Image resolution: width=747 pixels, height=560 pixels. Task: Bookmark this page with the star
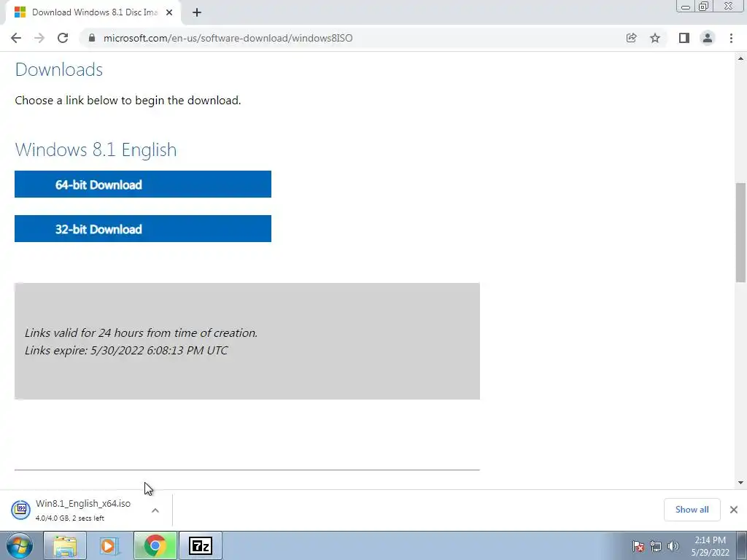(655, 38)
